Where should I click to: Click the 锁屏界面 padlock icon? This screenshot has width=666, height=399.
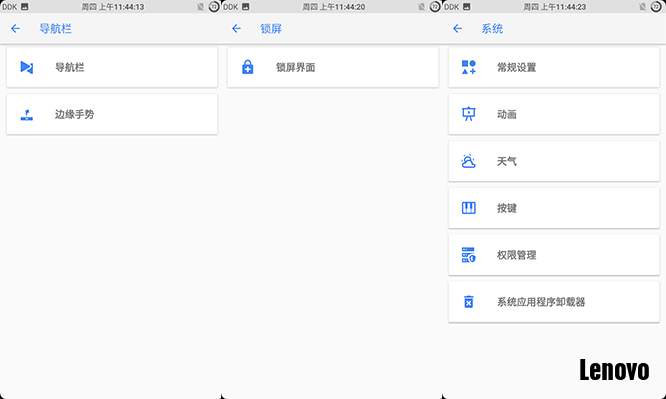(x=248, y=67)
